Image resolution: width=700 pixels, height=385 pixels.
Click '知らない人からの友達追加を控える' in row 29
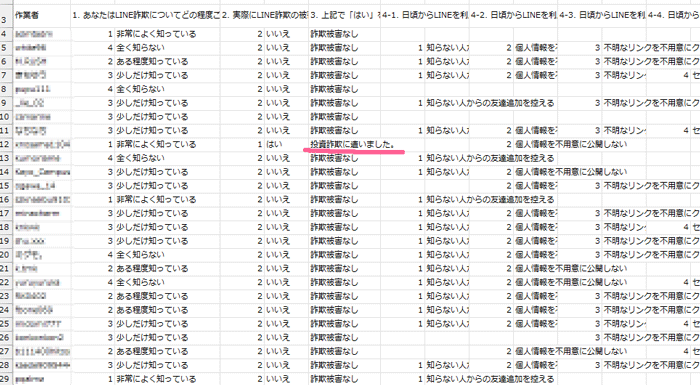(490, 379)
